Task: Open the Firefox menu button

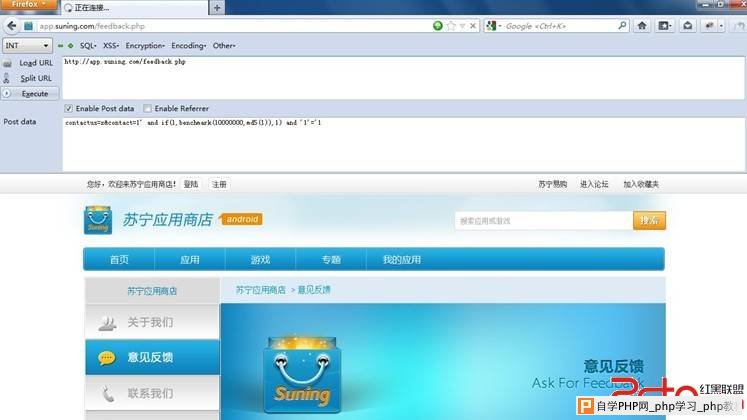Action: click(x=29, y=5)
